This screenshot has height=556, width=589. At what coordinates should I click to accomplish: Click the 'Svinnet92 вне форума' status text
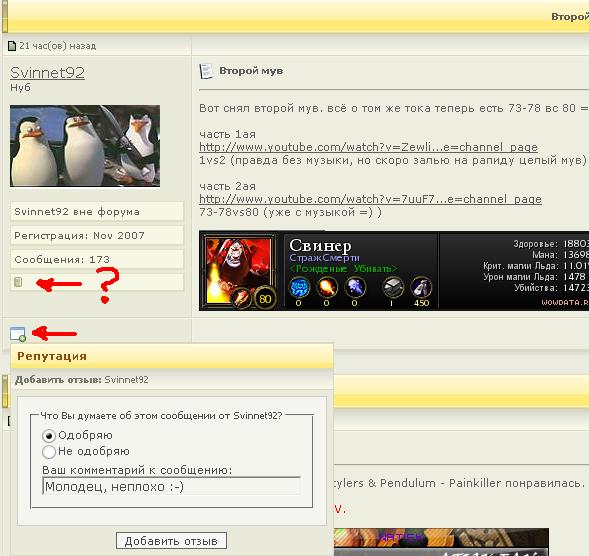[77, 212]
